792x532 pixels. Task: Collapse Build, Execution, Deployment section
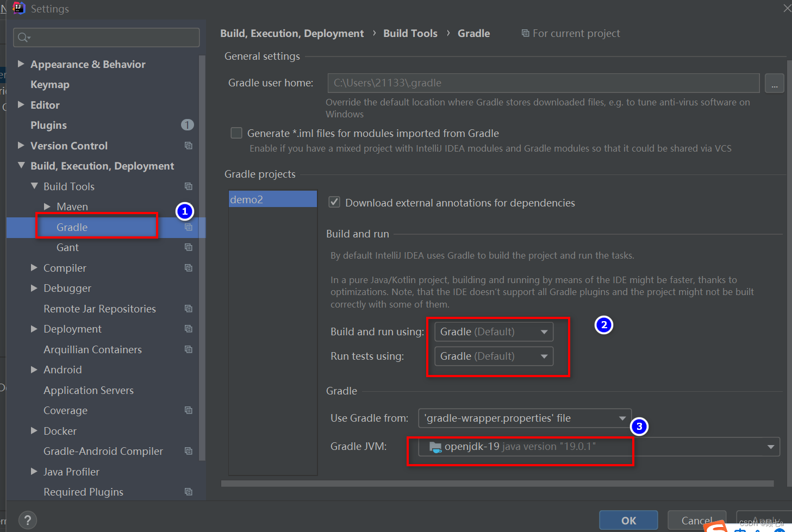click(21, 166)
